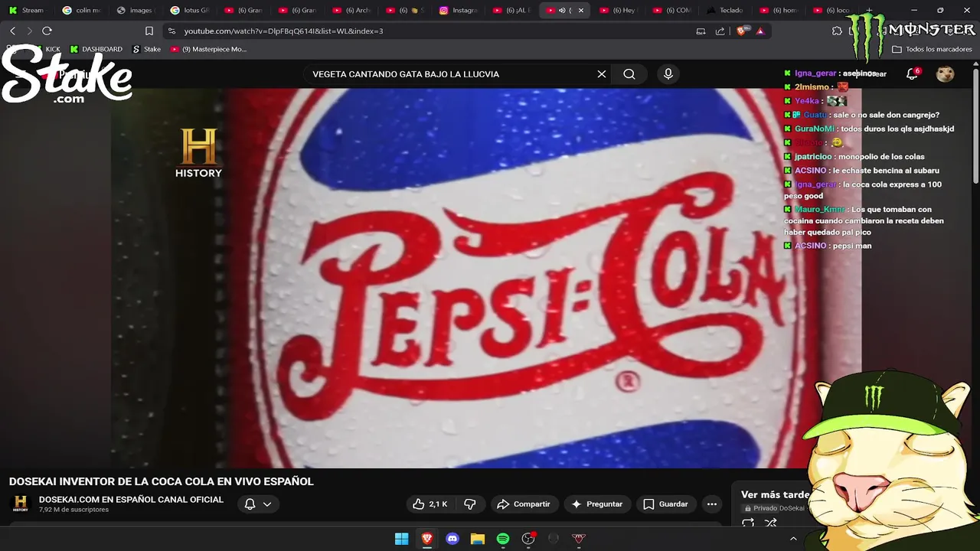Click the Guardar save button
This screenshot has height=551, width=980.
665,504
